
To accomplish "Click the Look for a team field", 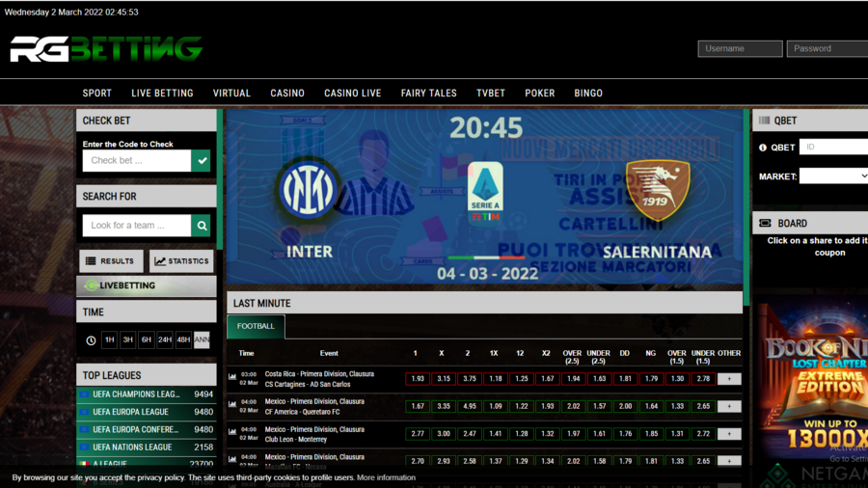I will point(137,225).
